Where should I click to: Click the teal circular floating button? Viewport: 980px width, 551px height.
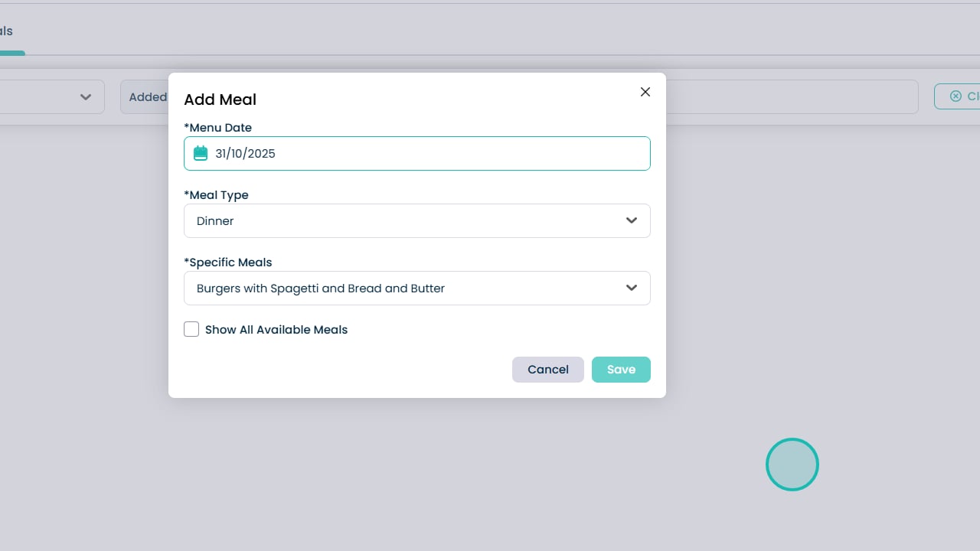tap(792, 465)
